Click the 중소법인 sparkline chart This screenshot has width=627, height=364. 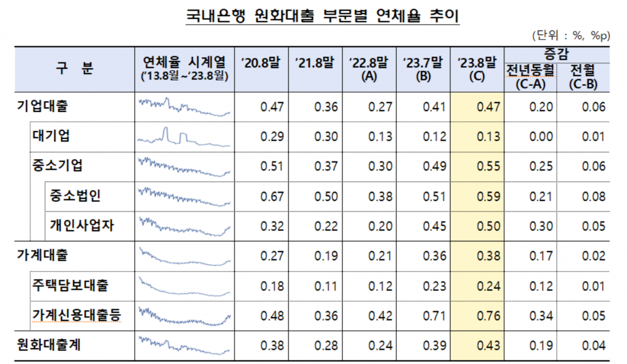185,197
